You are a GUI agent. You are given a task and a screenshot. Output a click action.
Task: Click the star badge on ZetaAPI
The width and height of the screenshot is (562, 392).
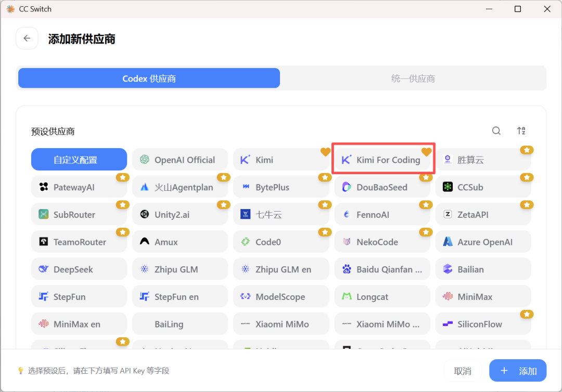coord(527,205)
